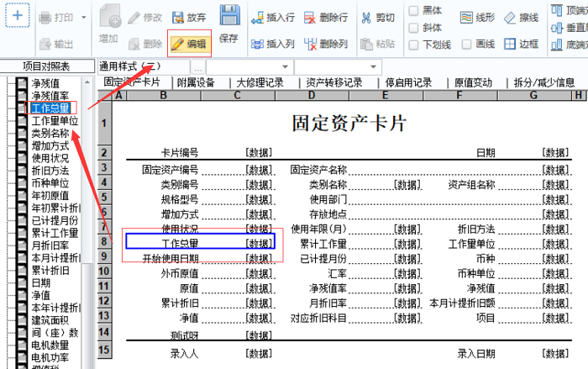Select 电机功率 in the item list
The width and height of the screenshot is (588, 369).
pyautogui.click(x=50, y=357)
